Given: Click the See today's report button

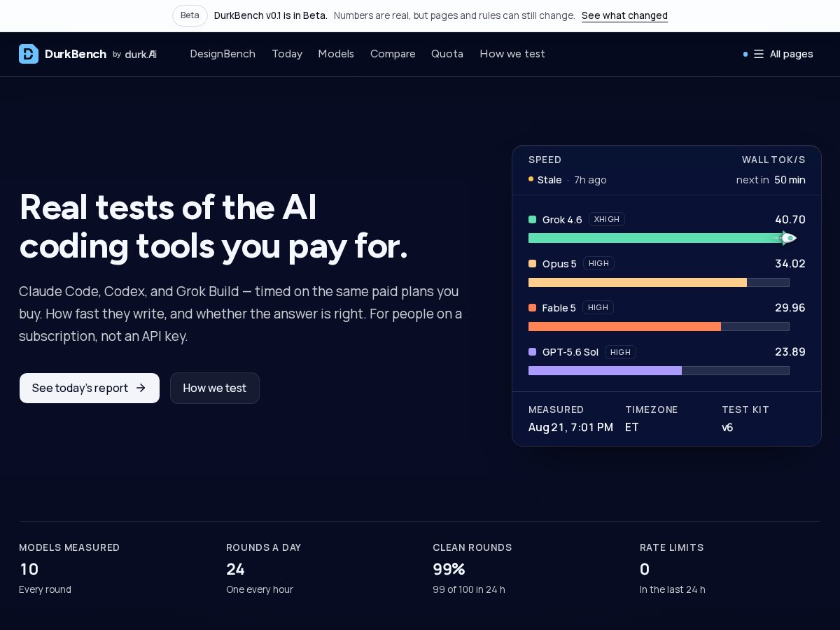Looking at the screenshot, I should tap(90, 388).
